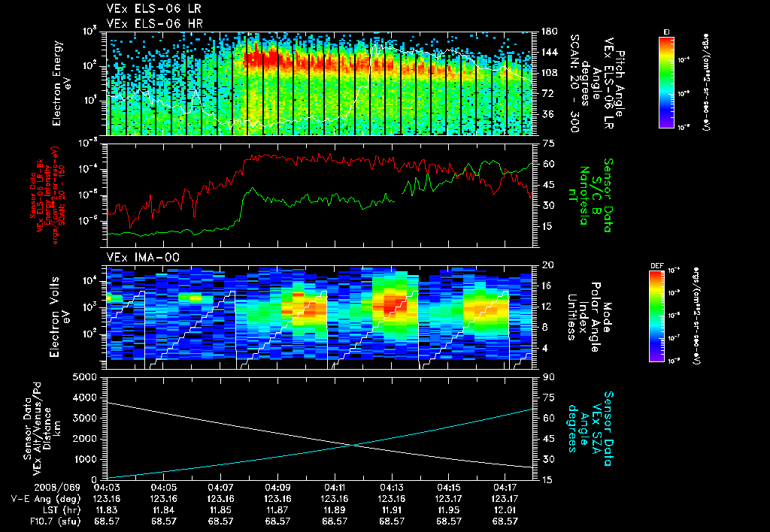Click the '04:17' time tick label
This screenshot has height=532, width=770.
(505, 488)
